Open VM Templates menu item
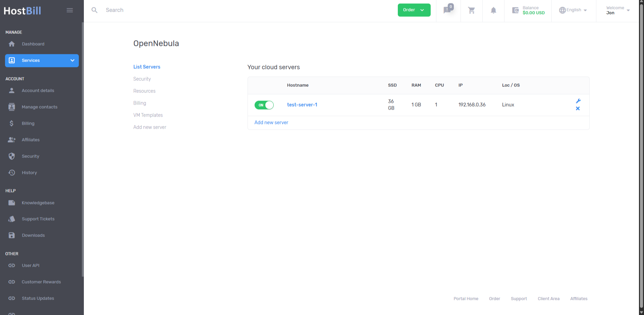Screen dimensions: 644x315 148,115
